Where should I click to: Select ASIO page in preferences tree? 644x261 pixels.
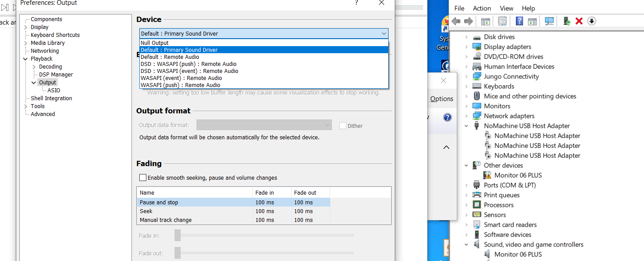(x=54, y=91)
